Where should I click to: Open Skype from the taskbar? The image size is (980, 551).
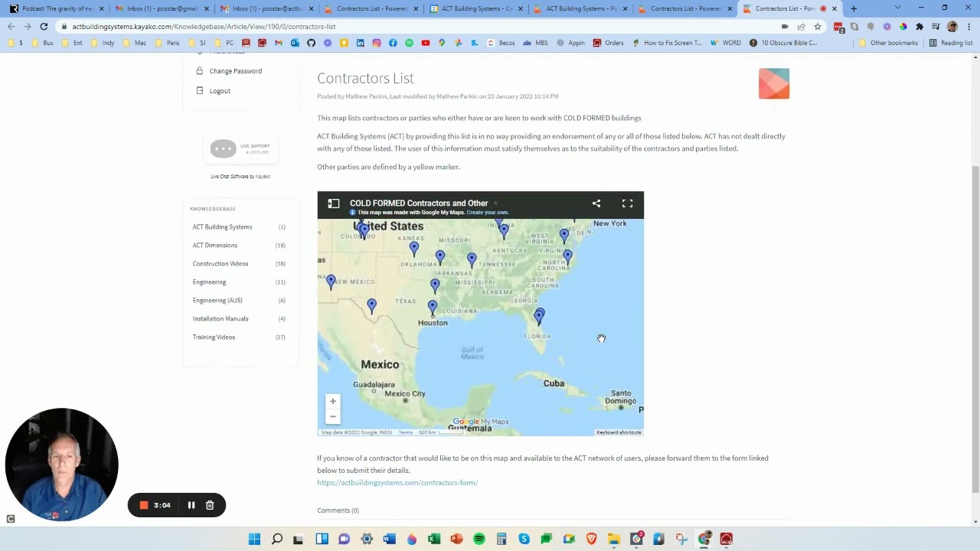click(x=524, y=539)
